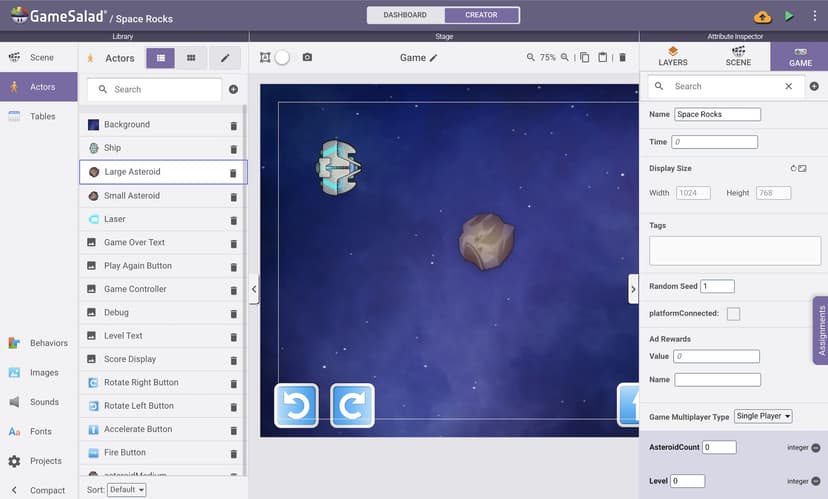Toggle the platformConnected checkbox

point(733,314)
